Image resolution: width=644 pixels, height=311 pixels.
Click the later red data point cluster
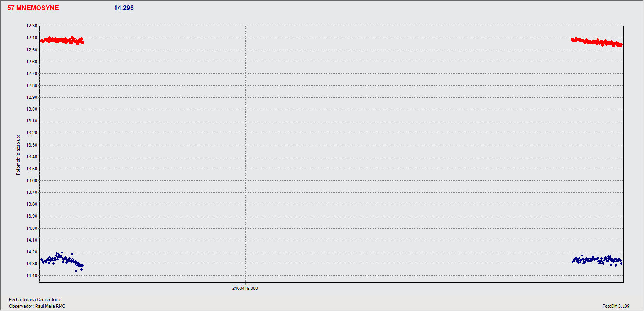(x=596, y=42)
